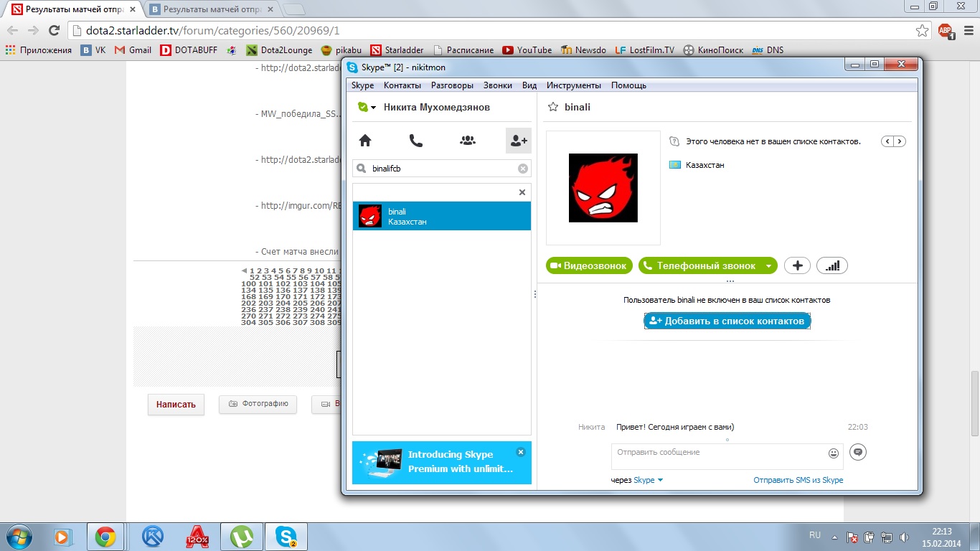
Task: Expand the Телефонный звонок dropdown arrow
Action: (x=770, y=265)
